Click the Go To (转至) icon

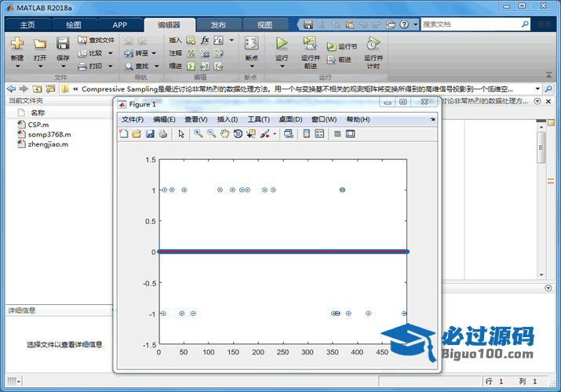(x=129, y=53)
